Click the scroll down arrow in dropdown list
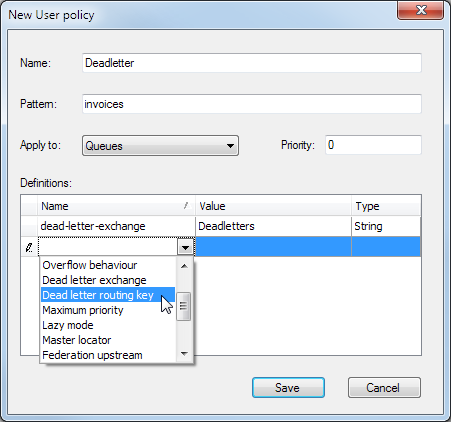The width and height of the screenshot is (451, 422). [x=184, y=354]
